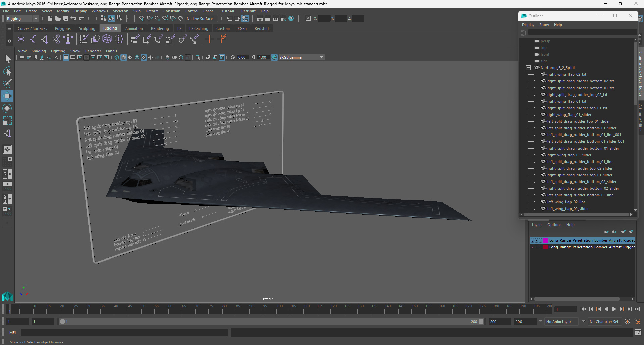The image size is (644, 345).
Task: Jump to the end of the playback range
Action: pos(637,309)
